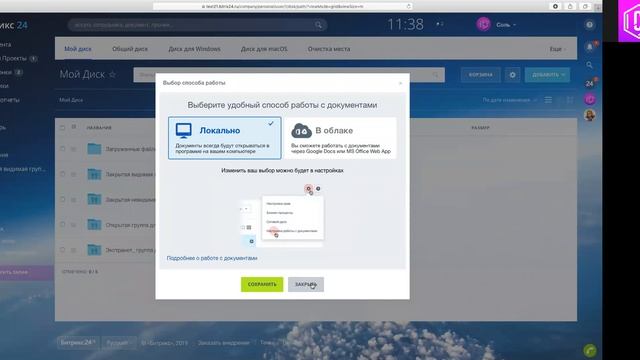Switch to Мой диск tab
640x360 pixels.
tap(78, 49)
